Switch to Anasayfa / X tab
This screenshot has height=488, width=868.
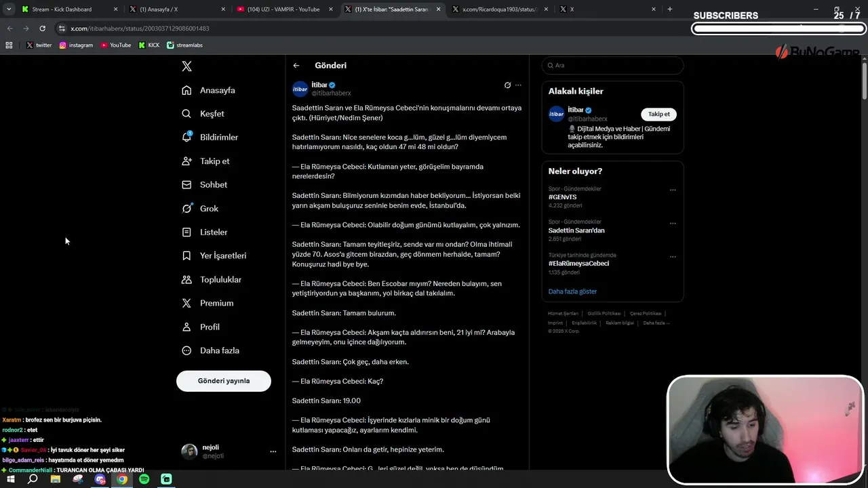(x=176, y=9)
